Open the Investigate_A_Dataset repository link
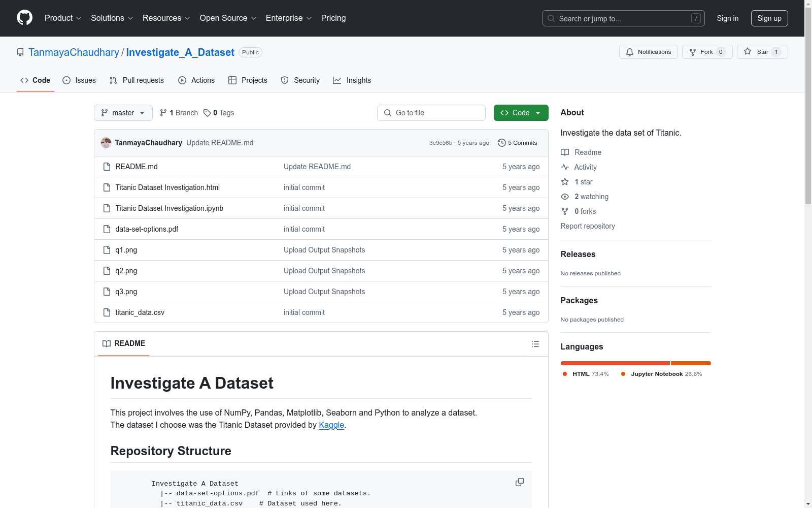Image resolution: width=812 pixels, height=508 pixels. click(180, 52)
